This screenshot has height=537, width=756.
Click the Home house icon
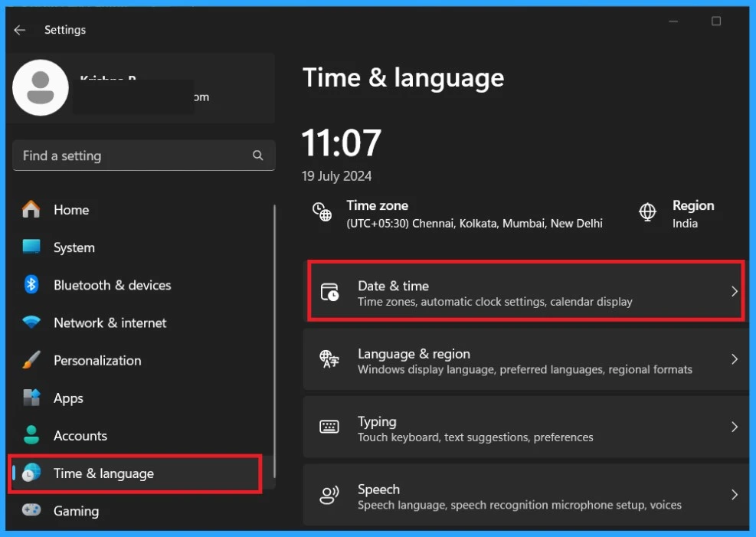(31, 209)
